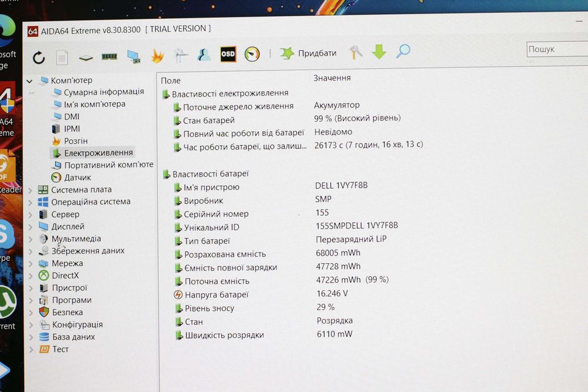Expand the Збереження даних node
The width and height of the screenshot is (588, 392).
(31, 252)
